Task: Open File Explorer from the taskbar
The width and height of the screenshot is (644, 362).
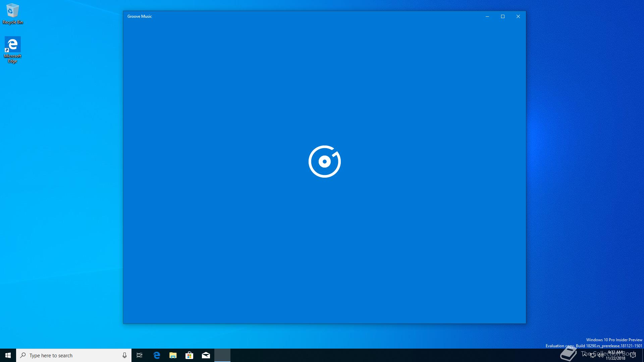Action: click(x=173, y=355)
